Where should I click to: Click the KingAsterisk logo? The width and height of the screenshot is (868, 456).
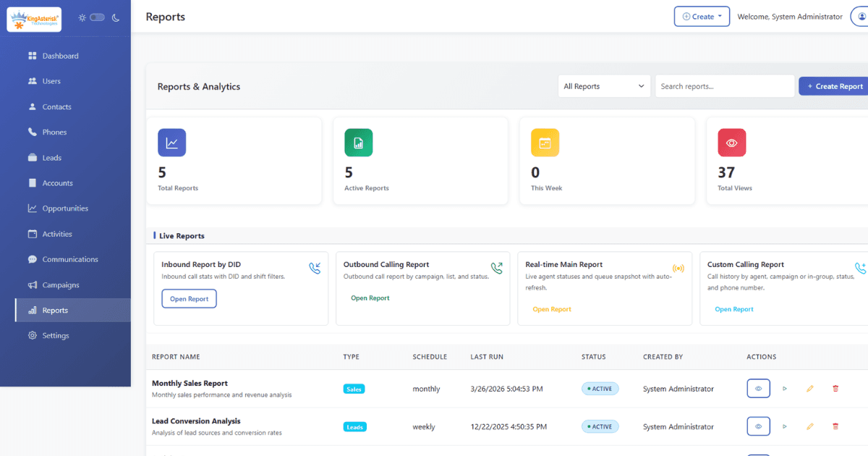[34, 19]
